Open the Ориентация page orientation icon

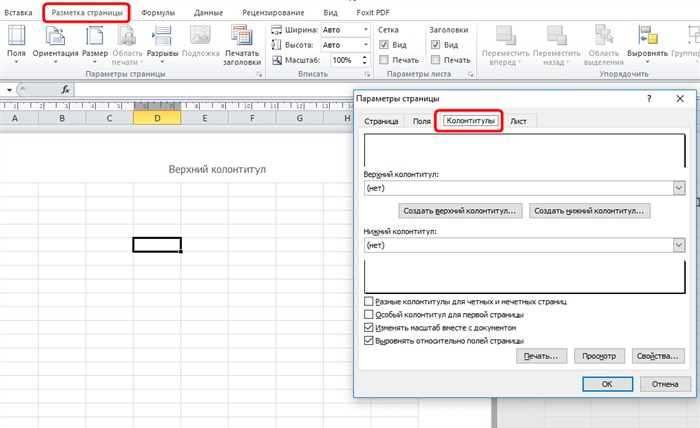point(55,36)
